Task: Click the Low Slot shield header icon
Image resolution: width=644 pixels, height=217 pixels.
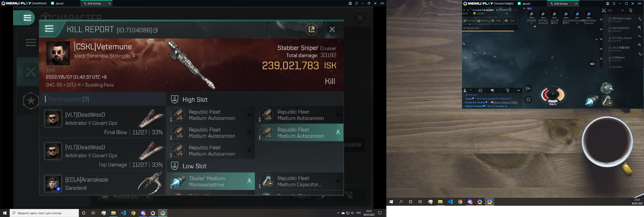Action: click(174, 166)
